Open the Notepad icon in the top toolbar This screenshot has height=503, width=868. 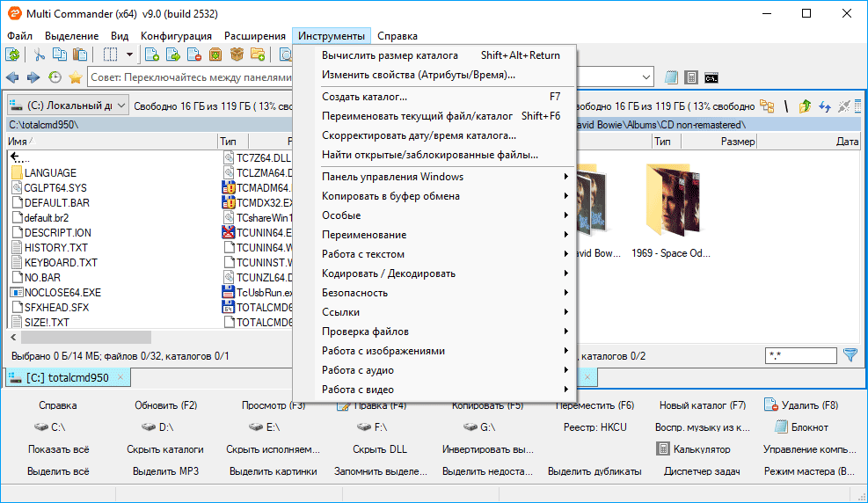click(x=671, y=77)
